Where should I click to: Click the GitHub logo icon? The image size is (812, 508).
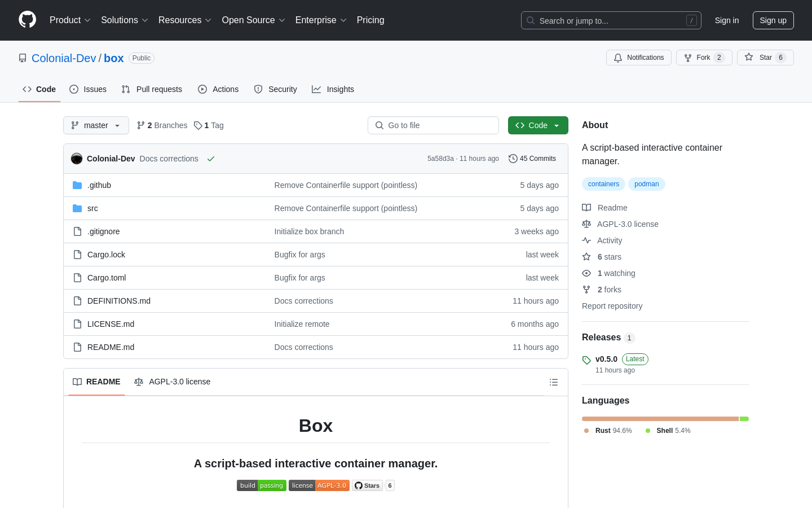click(x=28, y=20)
